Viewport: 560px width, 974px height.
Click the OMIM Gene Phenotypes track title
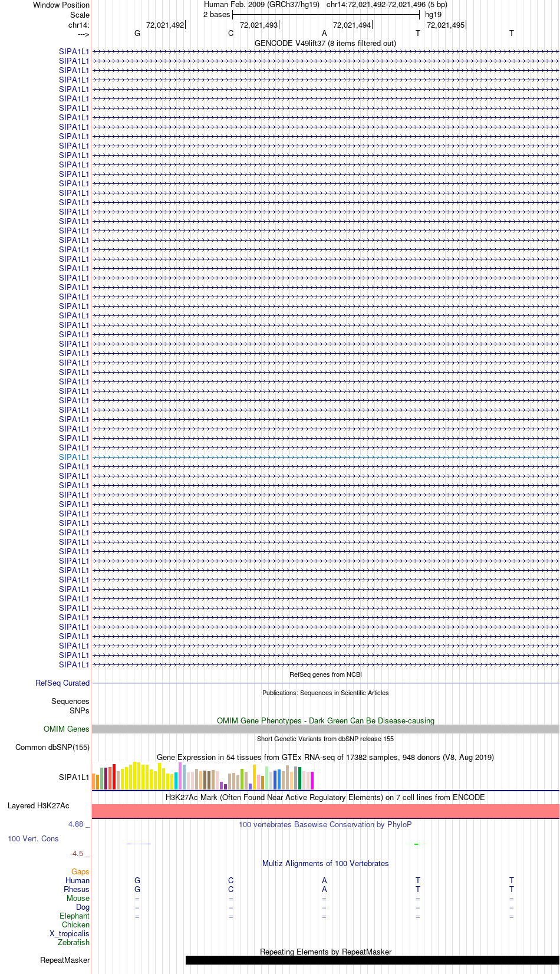[325, 720]
